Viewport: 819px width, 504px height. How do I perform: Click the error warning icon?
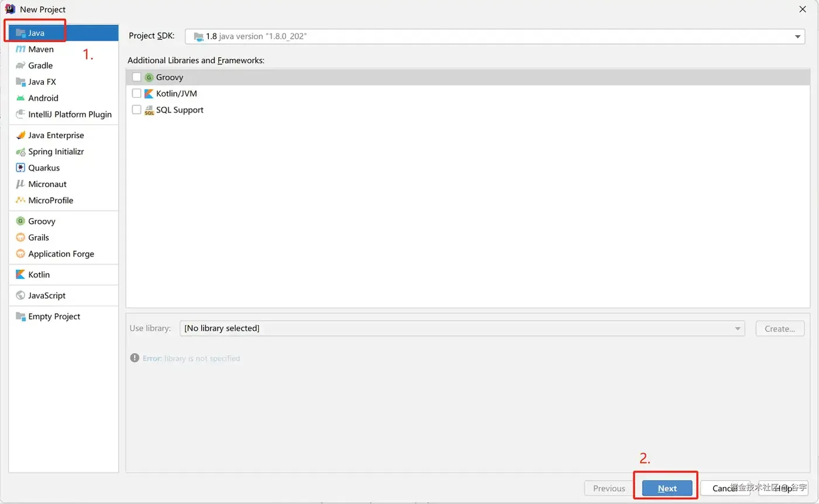pos(135,358)
